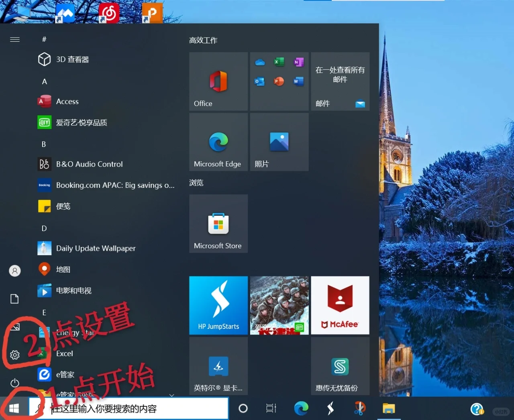Open the 照片 (Photos) tile

[x=279, y=142]
